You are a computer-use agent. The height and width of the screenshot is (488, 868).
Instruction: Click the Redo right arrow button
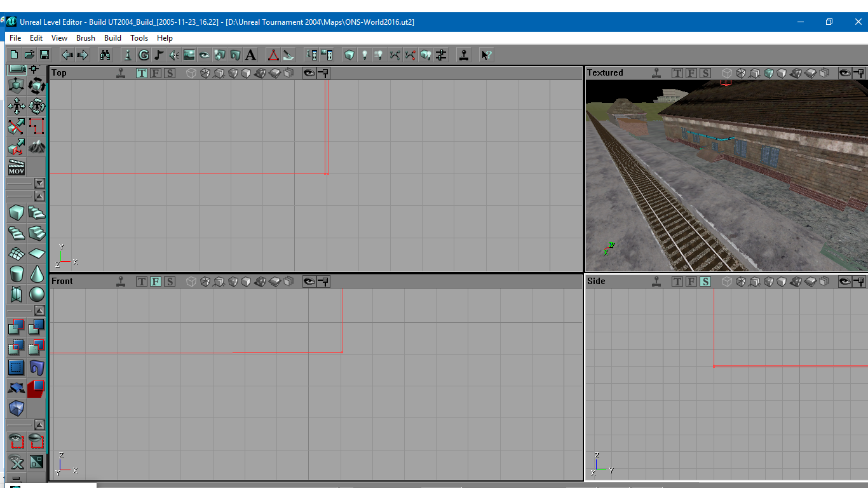tap(83, 55)
